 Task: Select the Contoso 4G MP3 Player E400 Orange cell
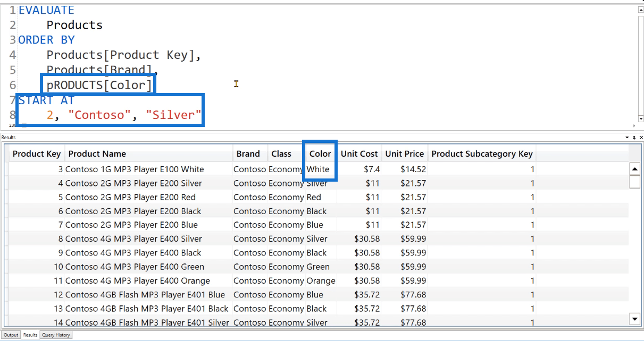(x=148, y=280)
